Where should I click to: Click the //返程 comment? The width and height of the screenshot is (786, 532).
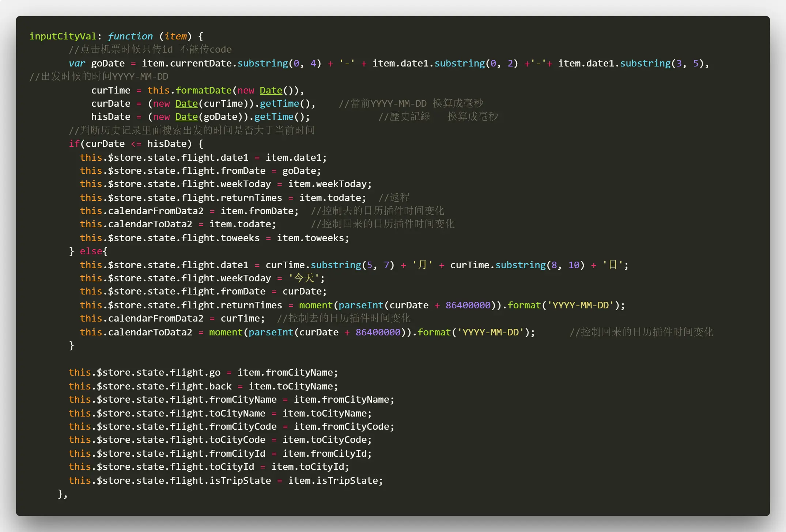394,198
